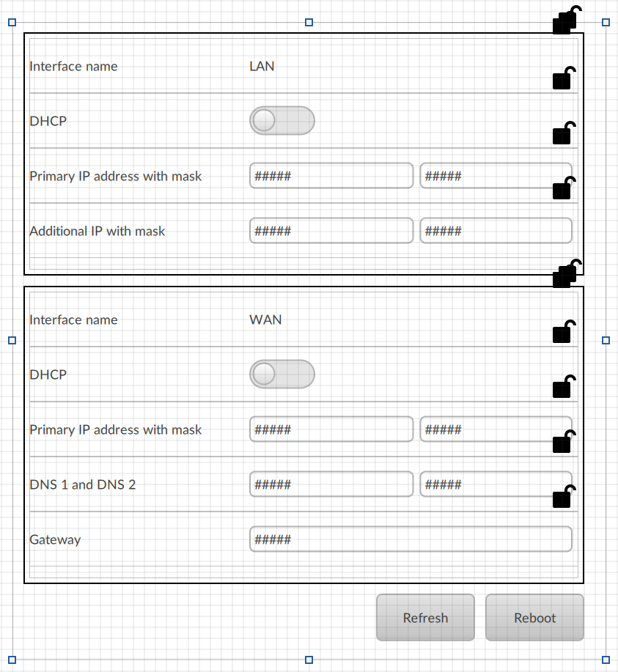Click lock icon on the DNS 1 and DNS 2 row
The image size is (618, 672).
tap(563, 497)
